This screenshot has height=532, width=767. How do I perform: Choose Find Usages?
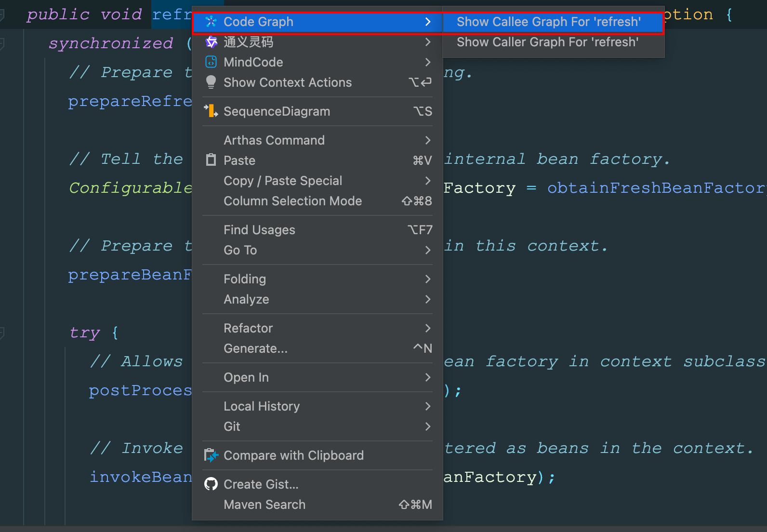[317, 230]
